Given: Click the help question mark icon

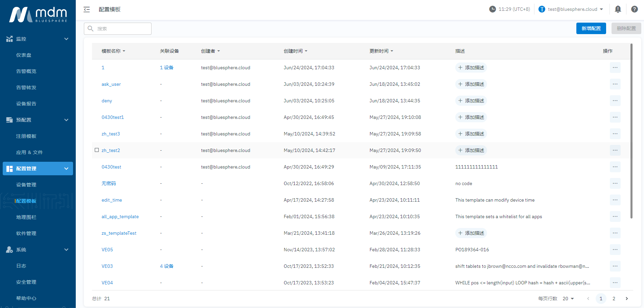Looking at the screenshot, I should pos(635,9).
